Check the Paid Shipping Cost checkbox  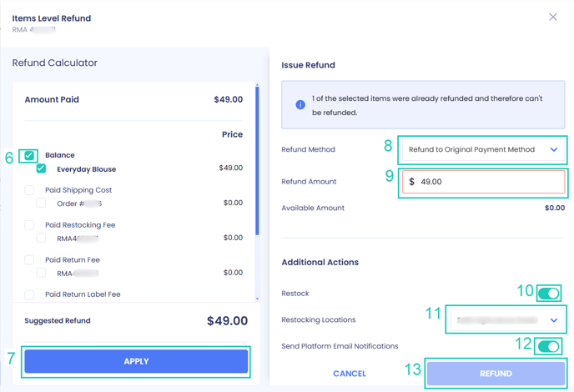point(29,190)
